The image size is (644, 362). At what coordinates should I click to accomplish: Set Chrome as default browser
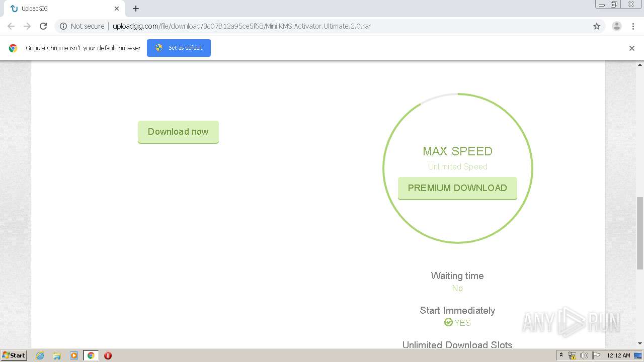pyautogui.click(x=179, y=48)
